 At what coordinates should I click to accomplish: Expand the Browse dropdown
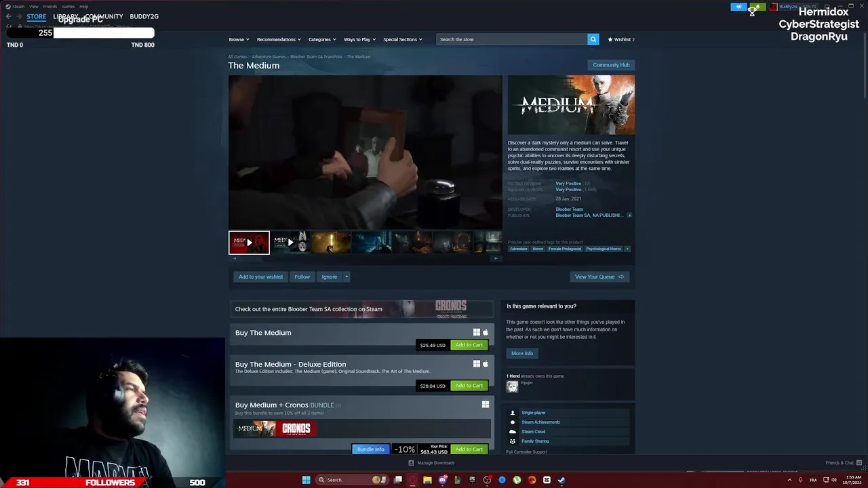pos(239,39)
